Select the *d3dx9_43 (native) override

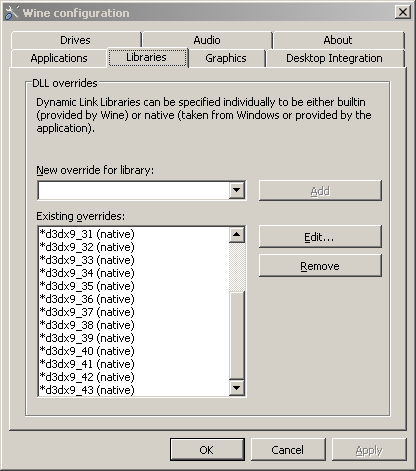coord(87,390)
